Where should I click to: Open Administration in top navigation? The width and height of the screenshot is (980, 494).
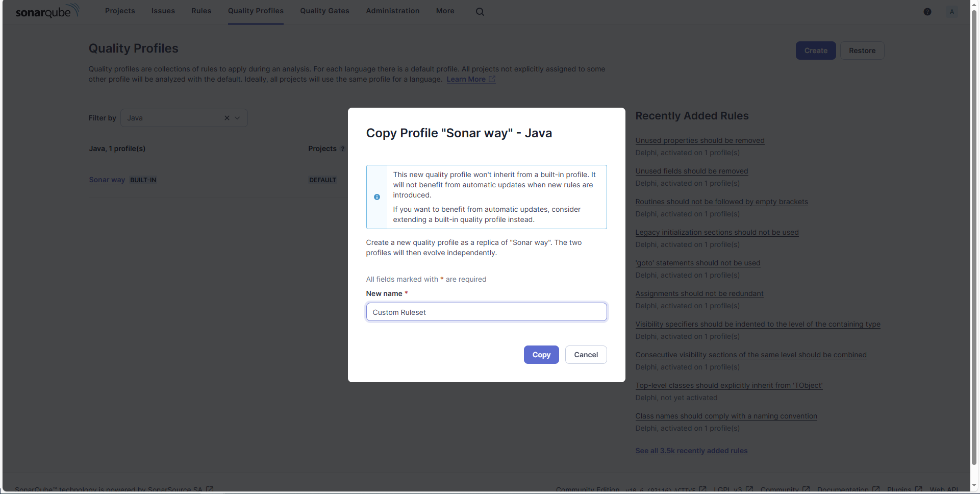[x=392, y=11]
